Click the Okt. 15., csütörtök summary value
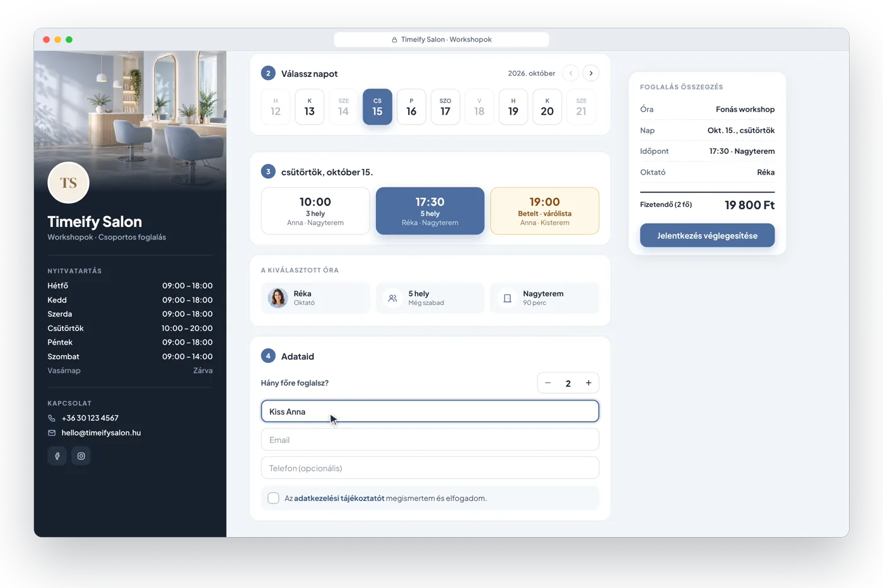This screenshot has width=883, height=588. coord(741,130)
